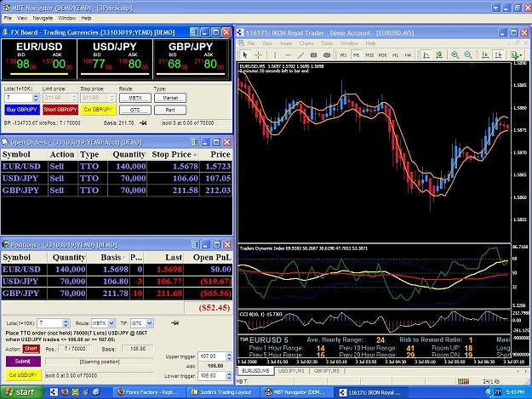532x399 pixels.
Task: Click layout icon in FX Board title bar
Action: coord(194,32)
